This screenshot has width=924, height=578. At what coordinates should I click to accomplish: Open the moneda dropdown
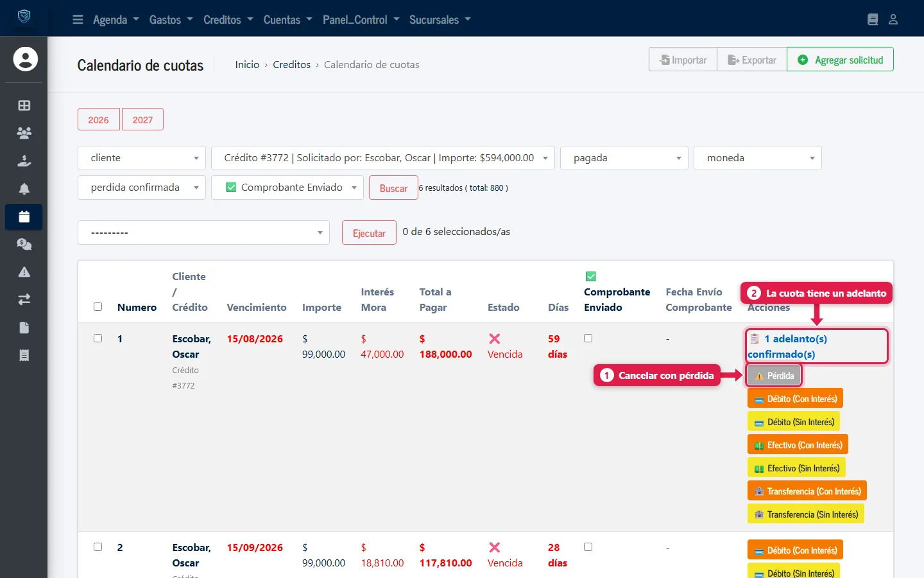758,158
